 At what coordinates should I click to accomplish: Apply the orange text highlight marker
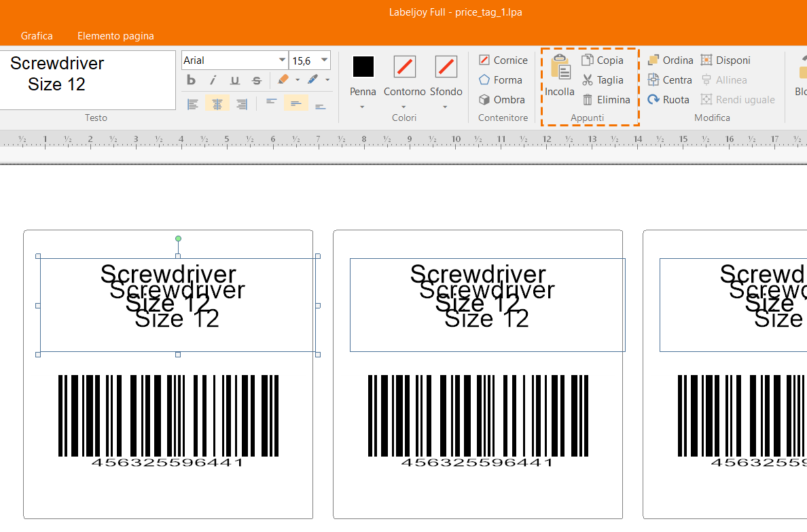(x=283, y=79)
